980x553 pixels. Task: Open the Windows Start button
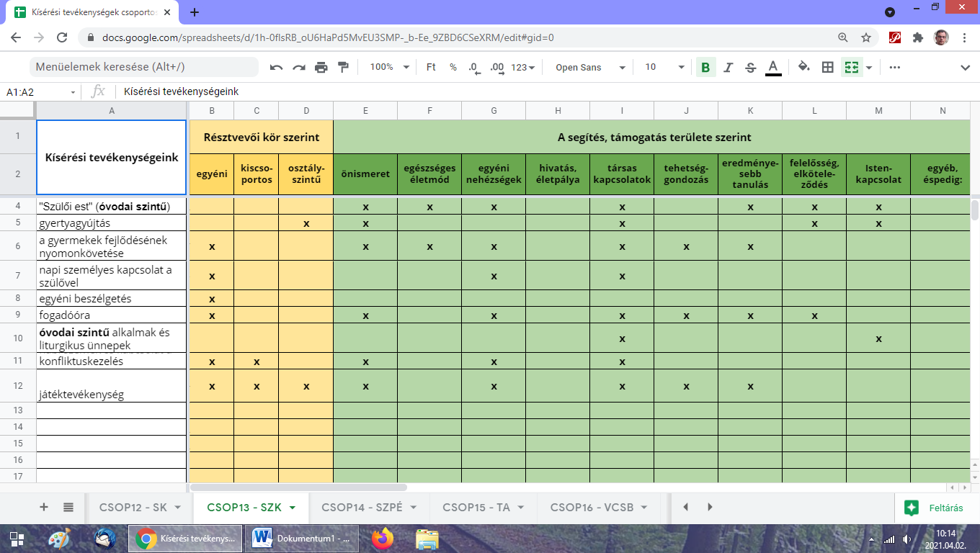coord(17,539)
